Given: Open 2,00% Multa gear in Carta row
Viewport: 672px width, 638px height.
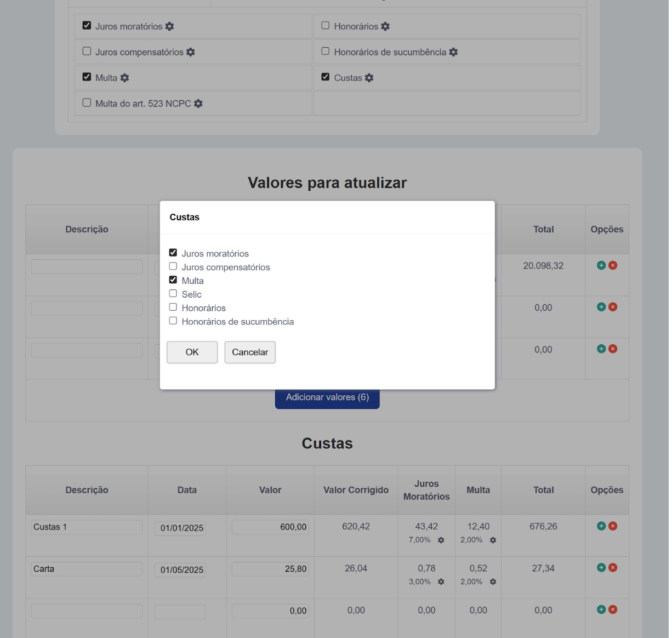Looking at the screenshot, I should [493, 582].
